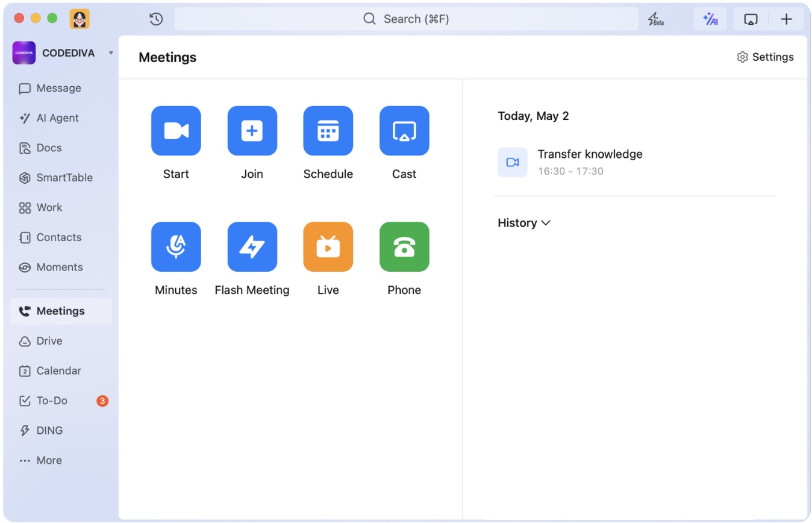
Task: Click the Search field
Action: (407, 19)
